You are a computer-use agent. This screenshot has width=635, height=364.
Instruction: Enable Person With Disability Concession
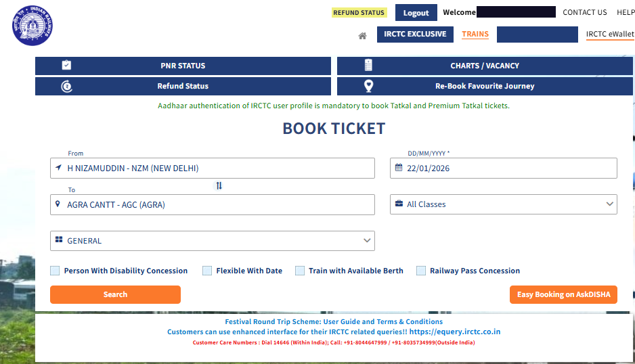point(55,271)
